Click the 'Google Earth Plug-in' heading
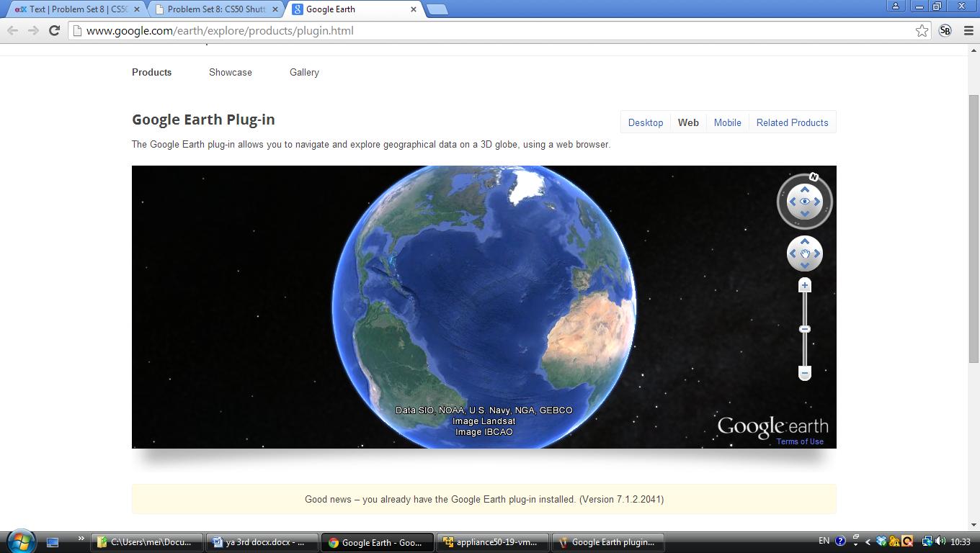 (x=203, y=120)
